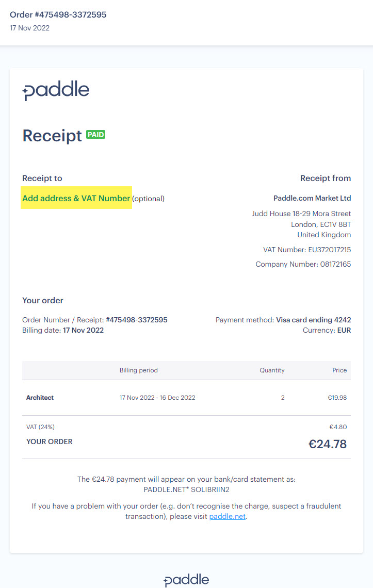This screenshot has width=373, height=588.
Task: Click Visa card ending 4242 text
Action: (x=314, y=320)
